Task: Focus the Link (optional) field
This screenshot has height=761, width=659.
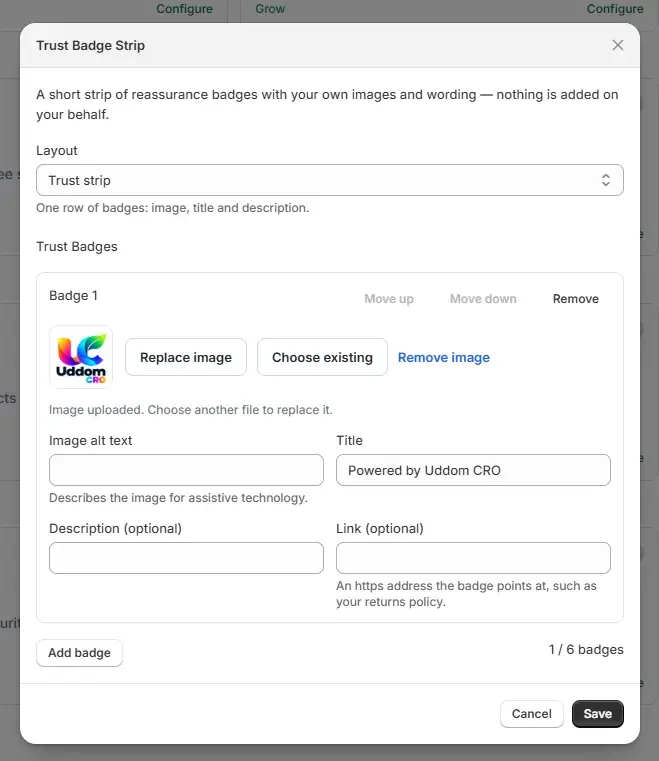Action: pyautogui.click(x=473, y=558)
